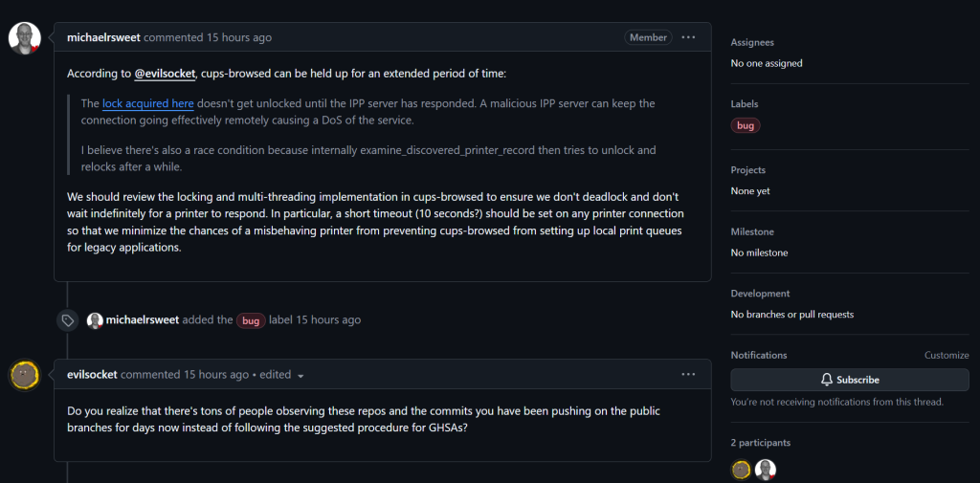
Task: Click michaelrsweet's profile avatar beside first comment
Action: click(x=24, y=38)
